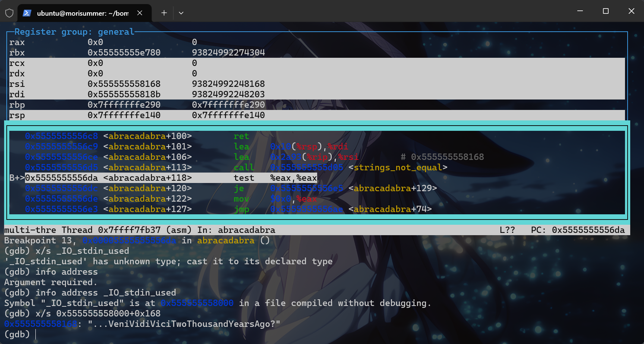Click the administrator shield icon
The image size is (644, 344).
point(9,13)
